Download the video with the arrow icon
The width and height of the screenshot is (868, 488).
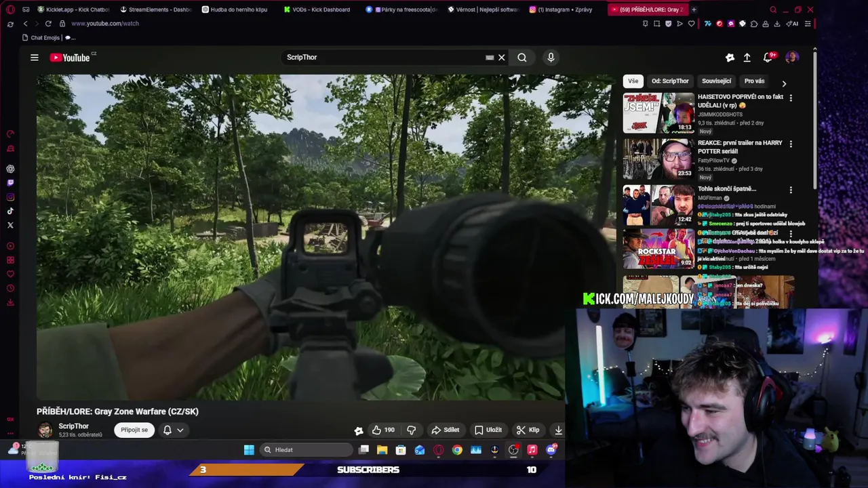point(558,430)
